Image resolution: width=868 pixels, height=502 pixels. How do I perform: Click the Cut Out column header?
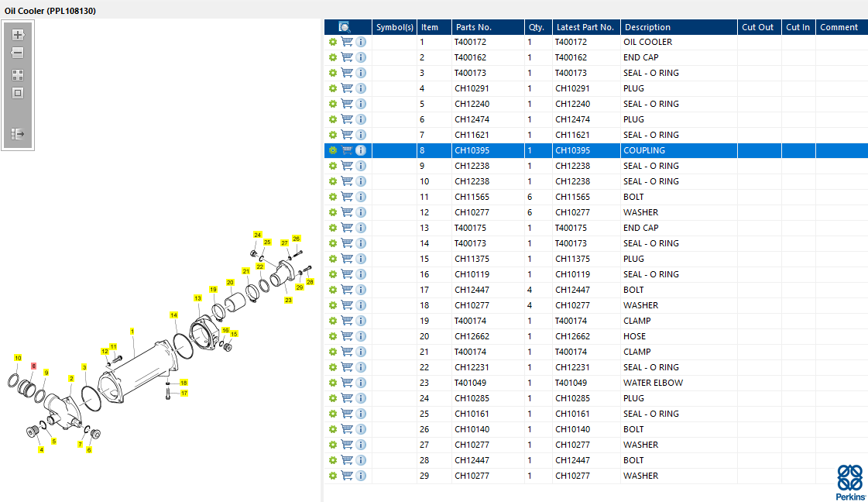coord(759,27)
